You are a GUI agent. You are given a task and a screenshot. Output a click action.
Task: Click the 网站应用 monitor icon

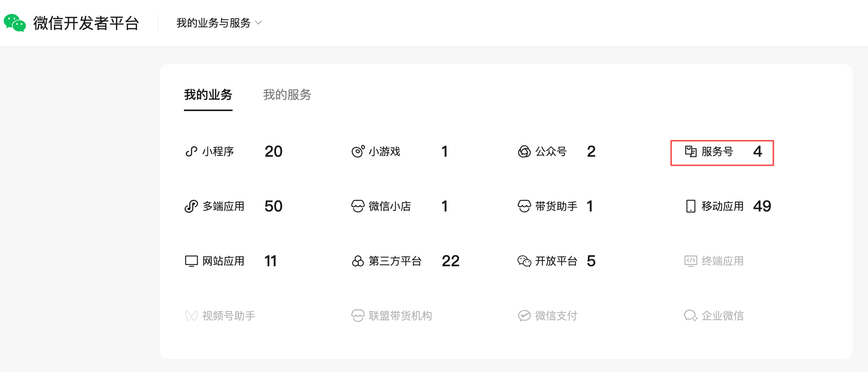[191, 261]
